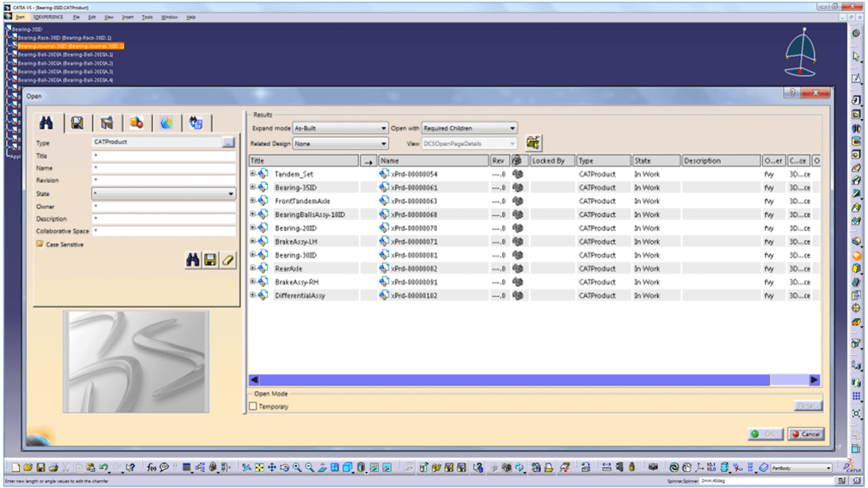Viewport: 868px width, 488px height.
Task: Click the preview thumbnail image
Action: coord(136,361)
